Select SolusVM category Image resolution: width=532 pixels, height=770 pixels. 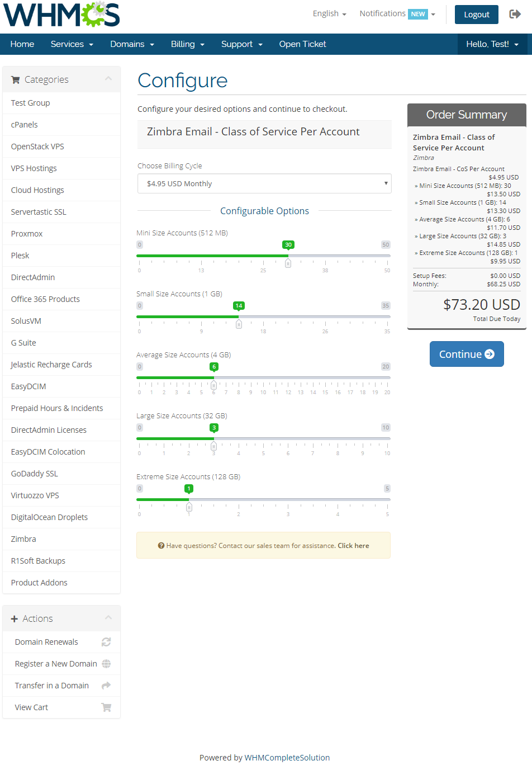pyautogui.click(x=61, y=321)
